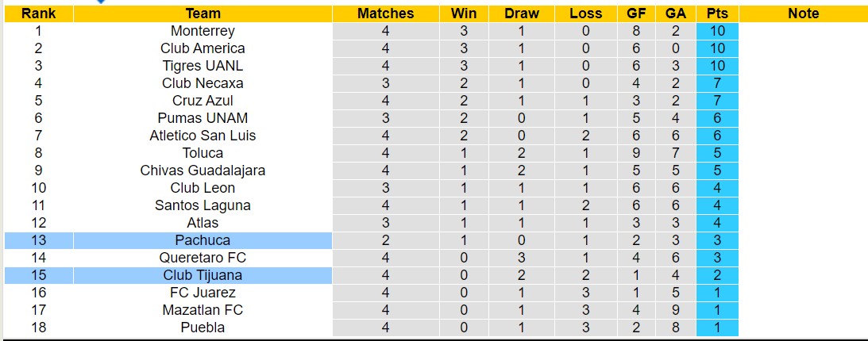Image resolution: width=868 pixels, height=341 pixels.
Task: Click the Rank column header
Action: (38, 13)
